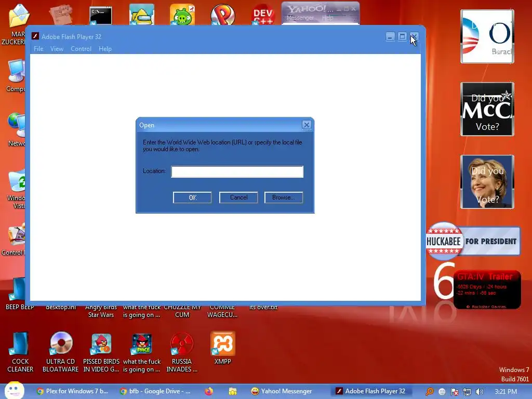Select the desktop.ini file label

(x=61, y=307)
